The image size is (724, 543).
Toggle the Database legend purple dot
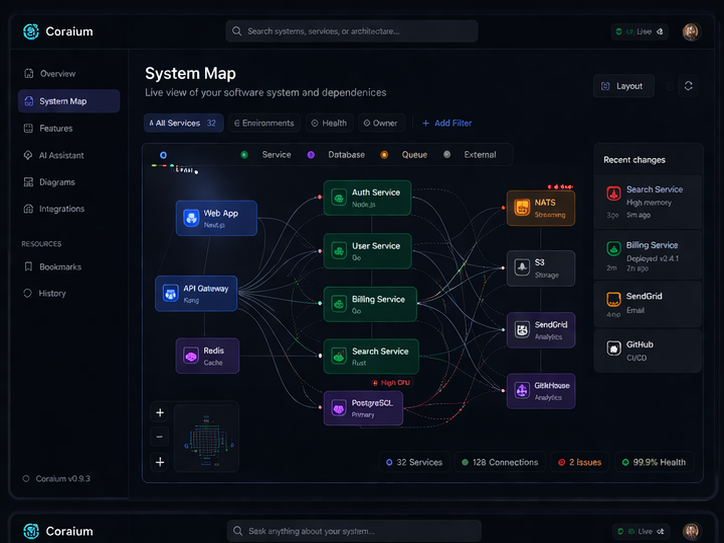pyautogui.click(x=311, y=155)
